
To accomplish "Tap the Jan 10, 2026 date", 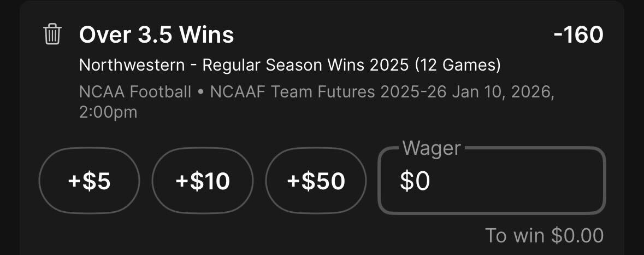I will pyautogui.click(x=504, y=92).
